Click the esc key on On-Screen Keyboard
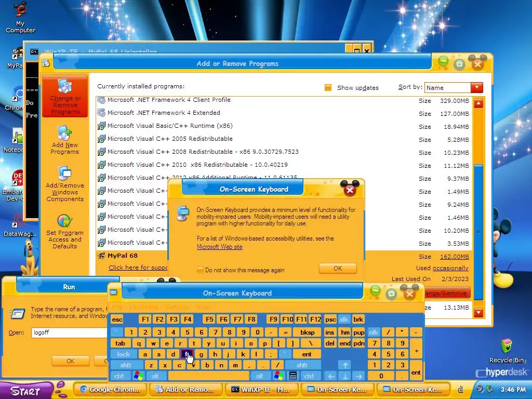This screenshot has width=532, height=399. click(117, 320)
